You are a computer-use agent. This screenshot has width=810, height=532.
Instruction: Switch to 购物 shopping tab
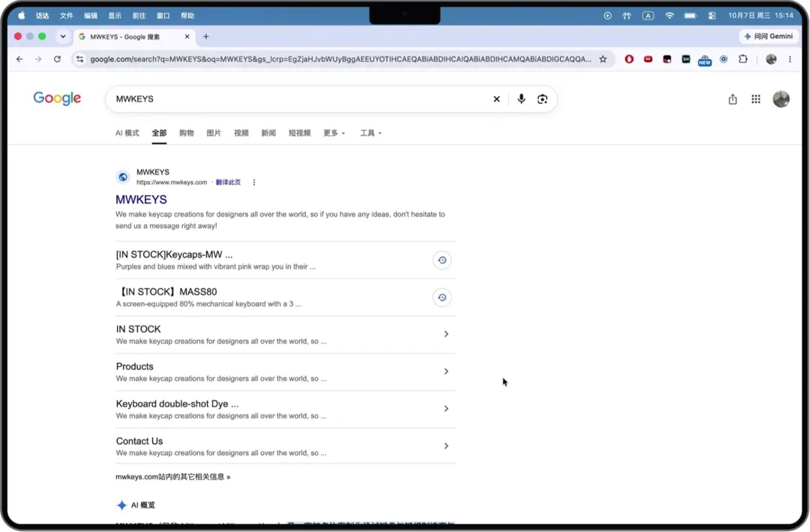tap(187, 133)
